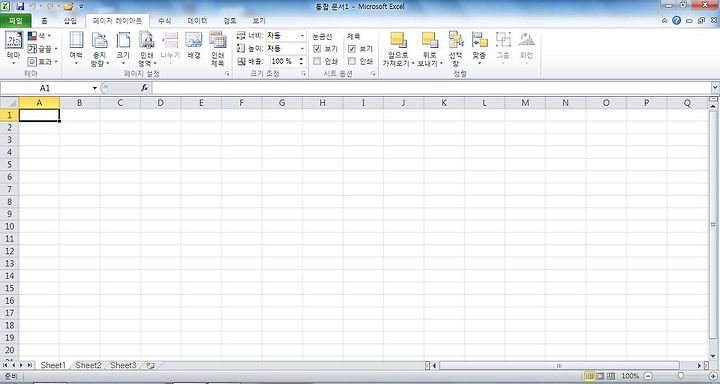720x384 pixels.
Task: Click inside the 배율 100 % field
Action: point(282,61)
